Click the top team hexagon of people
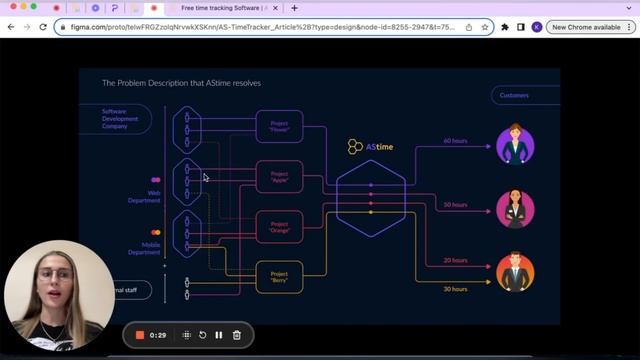Viewport: 640px width, 360px height. [187, 130]
